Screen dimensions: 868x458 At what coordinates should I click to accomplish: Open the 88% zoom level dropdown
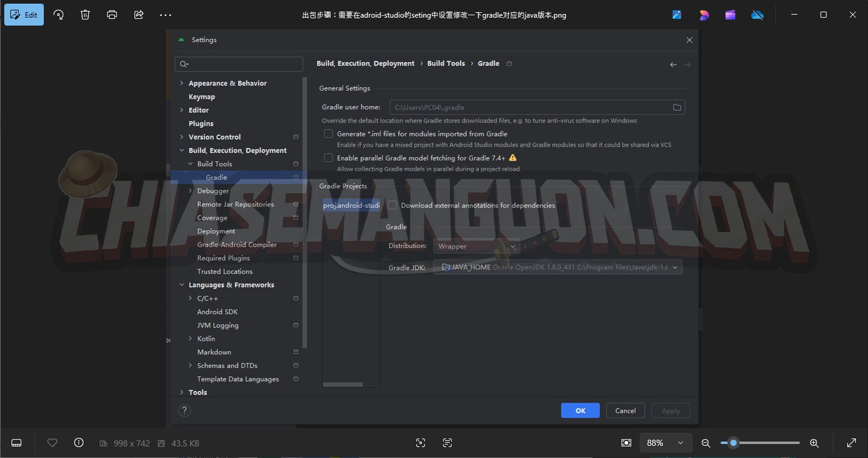click(666, 443)
